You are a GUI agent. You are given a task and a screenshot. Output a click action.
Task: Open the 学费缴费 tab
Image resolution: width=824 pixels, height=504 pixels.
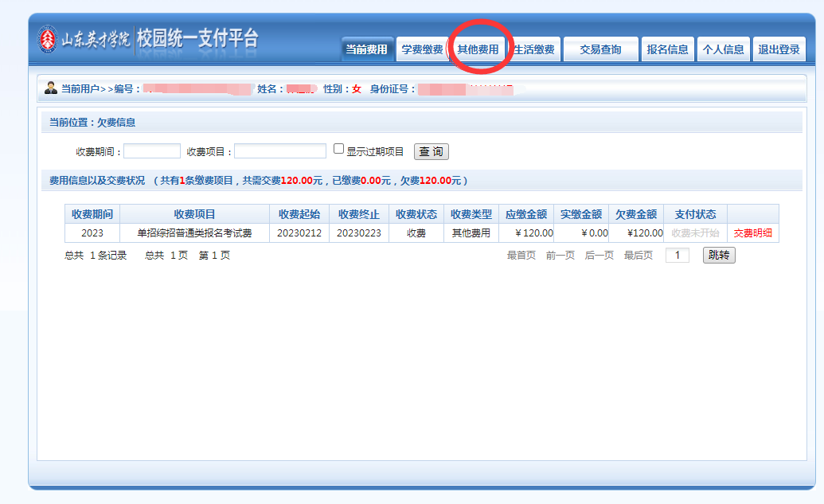click(x=422, y=49)
